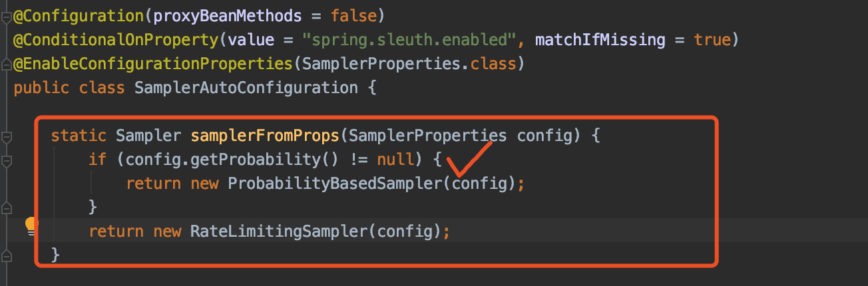This screenshot has width=868, height=286.
Task: Click the SamplerAutoConfiguration class name
Action: [246, 88]
